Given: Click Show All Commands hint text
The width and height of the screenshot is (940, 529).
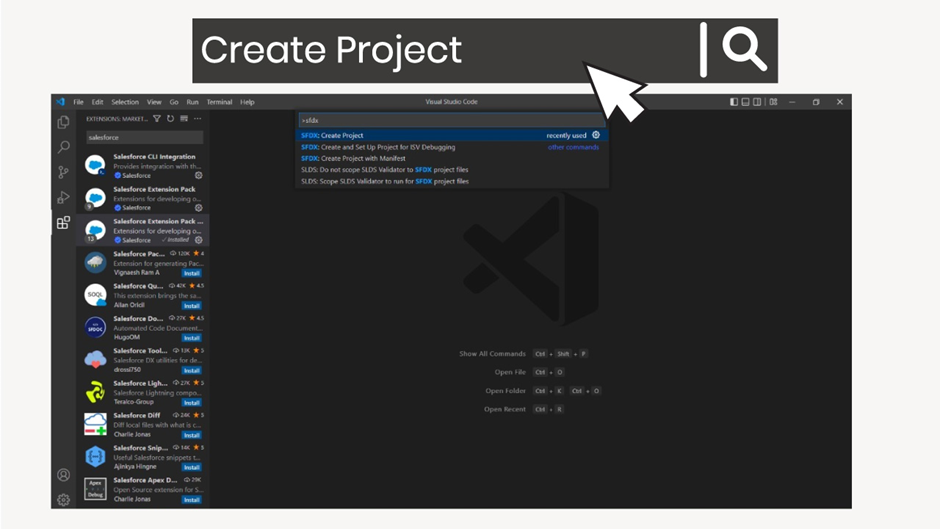Looking at the screenshot, I should [492, 354].
